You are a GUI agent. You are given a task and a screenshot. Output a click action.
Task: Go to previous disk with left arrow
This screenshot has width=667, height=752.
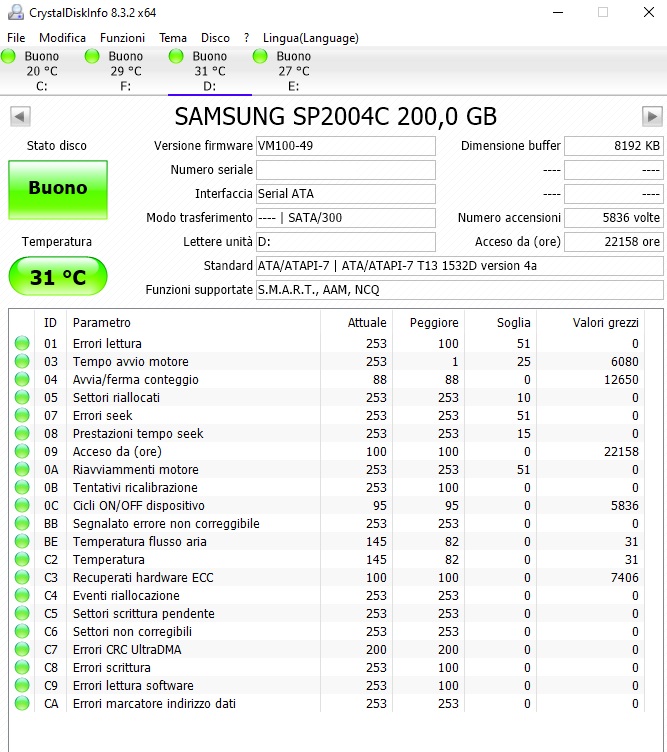pos(20,117)
